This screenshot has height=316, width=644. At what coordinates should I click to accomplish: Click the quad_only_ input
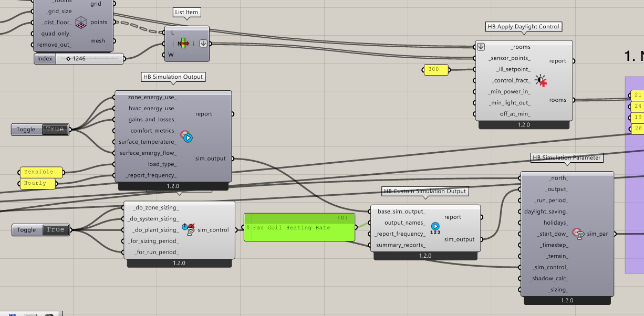[x=57, y=33]
